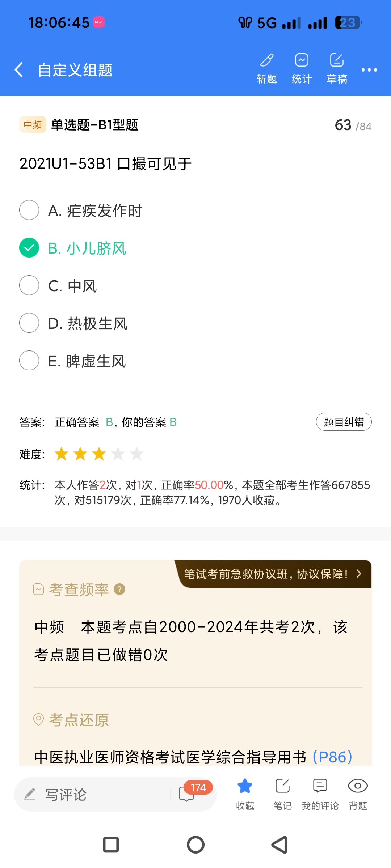The height and width of the screenshot is (868, 391).
Task: Open the three-dot more menu
Action: (x=369, y=70)
